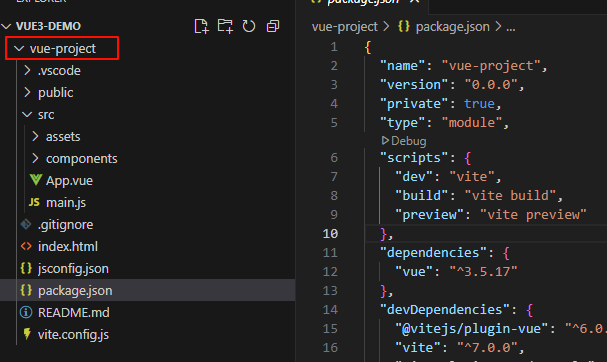
Task: Click the "preview" key on line 9
Action: click(x=429, y=215)
